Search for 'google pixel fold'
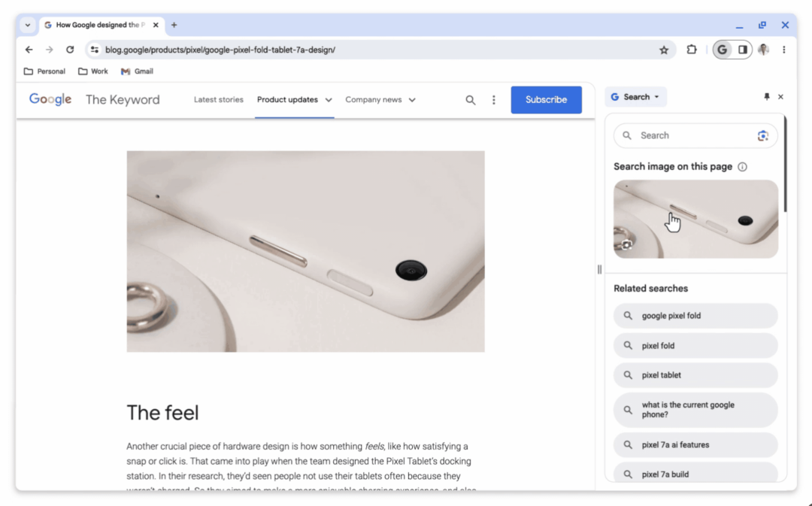The width and height of the screenshot is (812, 506). [695, 316]
